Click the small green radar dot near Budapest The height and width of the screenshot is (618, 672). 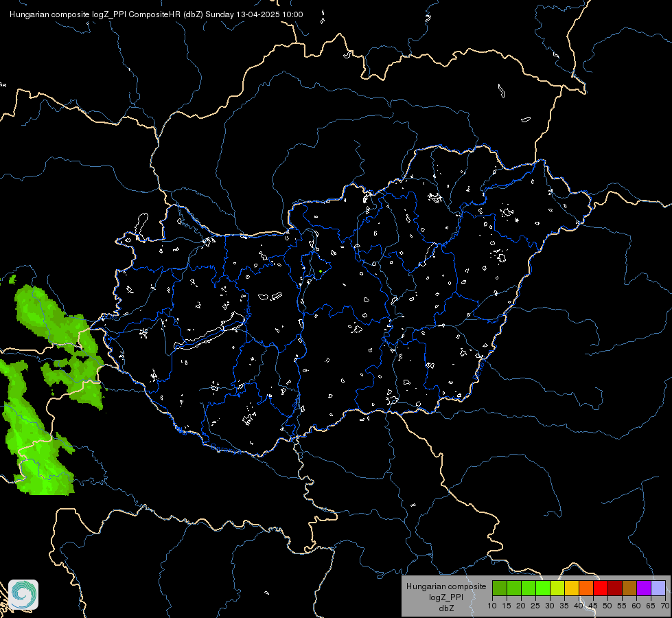tap(321, 271)
